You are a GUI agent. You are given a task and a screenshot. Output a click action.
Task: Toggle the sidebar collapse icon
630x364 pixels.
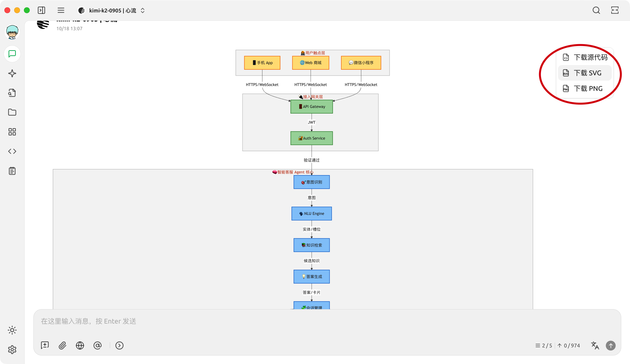[41, 10]
